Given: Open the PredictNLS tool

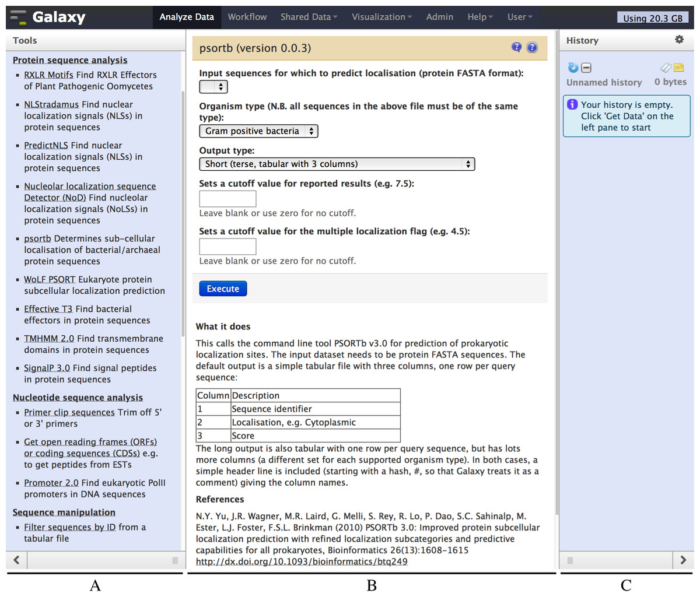Looking at the screenshot, I should coord(46,145).
